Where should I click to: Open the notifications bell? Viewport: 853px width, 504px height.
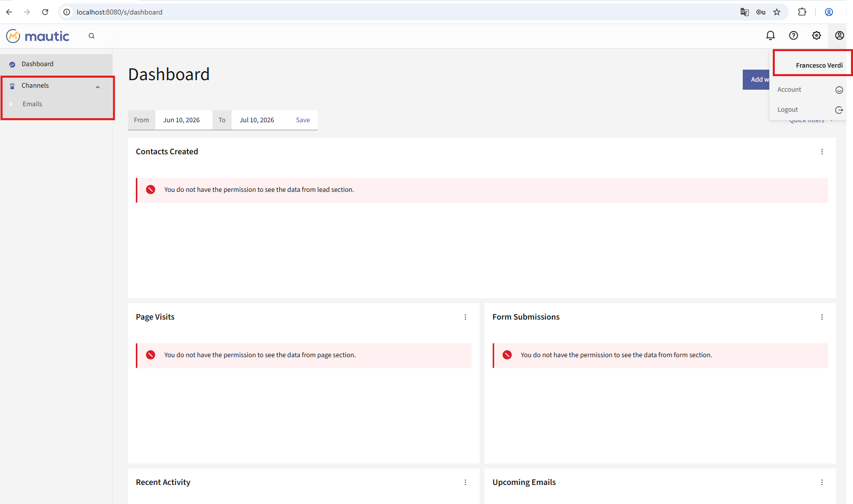[x=770, y=35]
